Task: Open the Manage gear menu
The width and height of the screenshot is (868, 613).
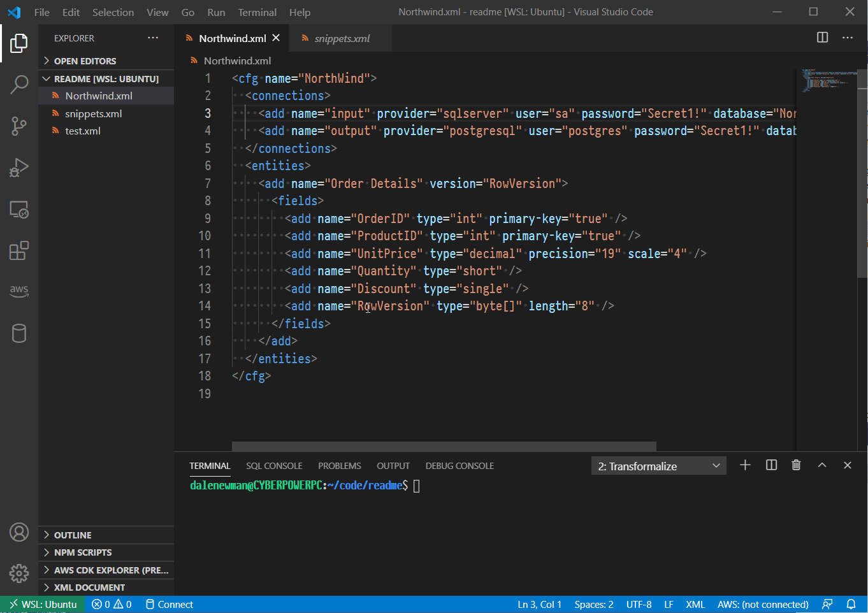Action: pos(19,573)
